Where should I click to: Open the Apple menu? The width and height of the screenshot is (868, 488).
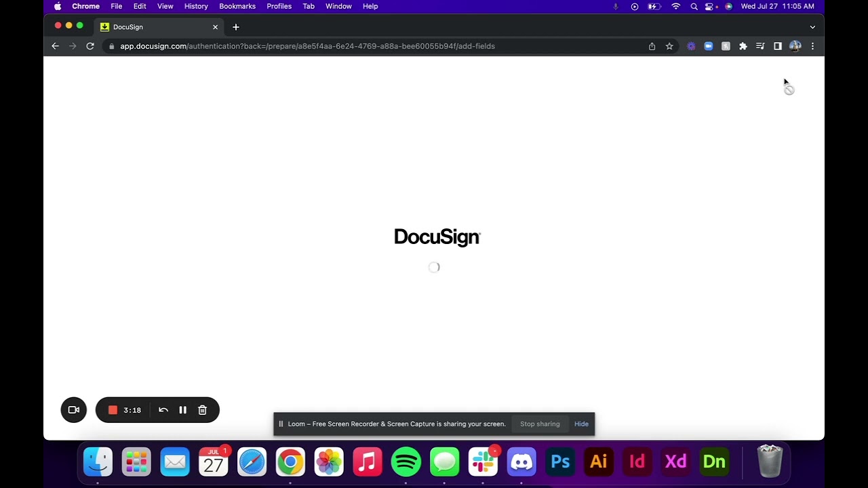pyautogui.click(x=58, y=6)
